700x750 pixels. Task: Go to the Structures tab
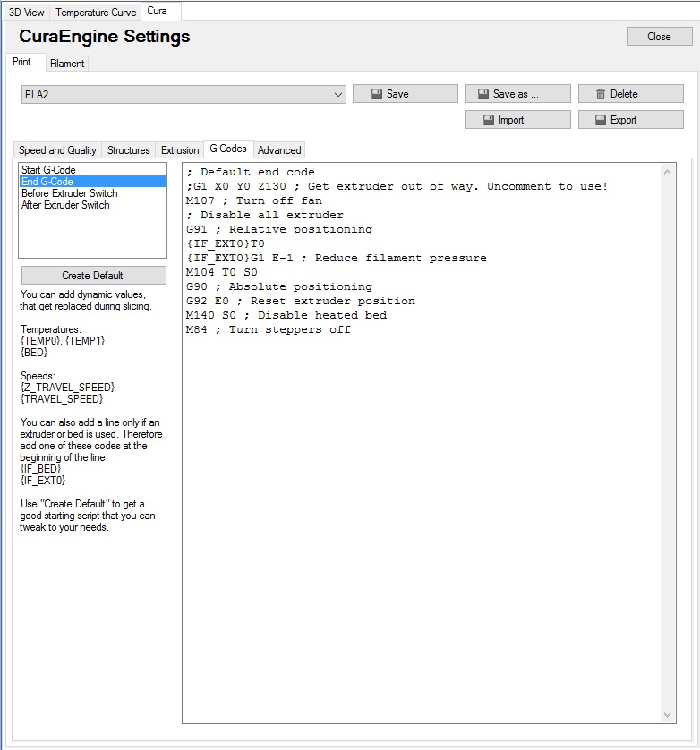pos(128,150)
